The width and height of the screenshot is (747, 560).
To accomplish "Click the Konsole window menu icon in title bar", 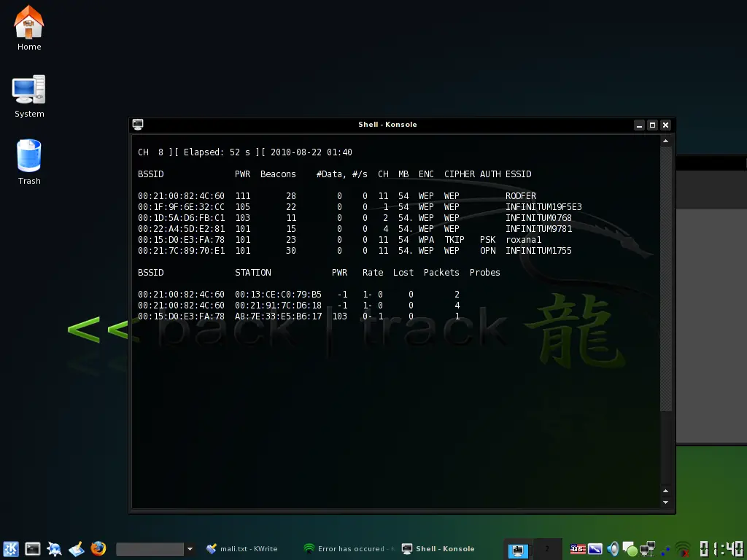I will [138, 124].
